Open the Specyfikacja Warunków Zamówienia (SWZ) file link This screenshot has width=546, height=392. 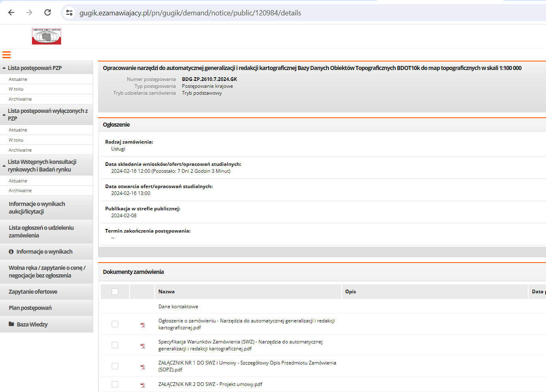click(240, 345)
